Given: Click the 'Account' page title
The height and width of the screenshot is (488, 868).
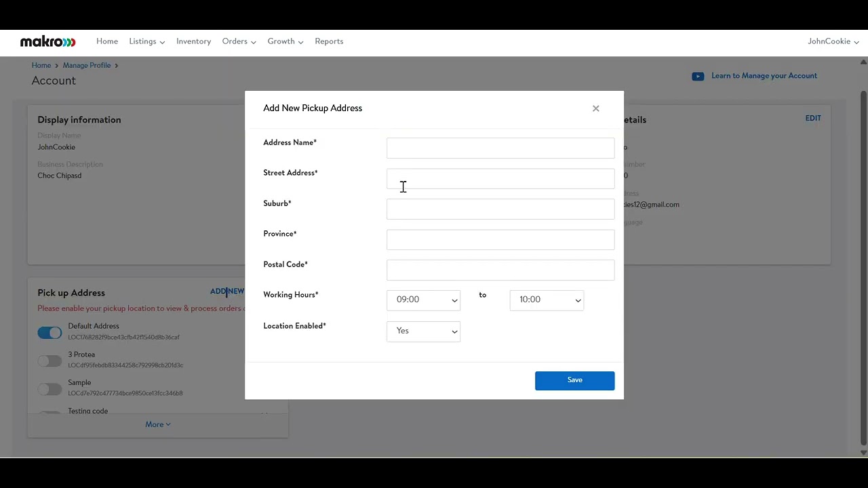Looking at the screenshot, I should pyautogui.click(x=54, y=81).
